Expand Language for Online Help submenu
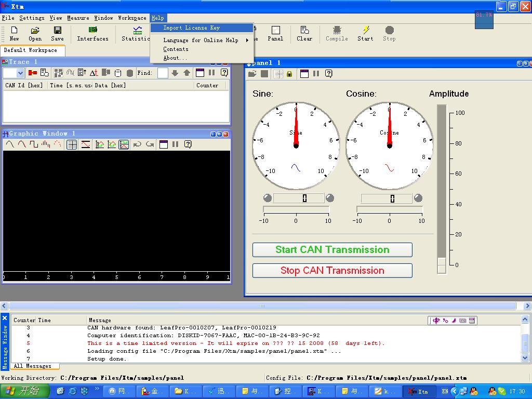This screenshot has height=399, width=532. pyautogui.click(x=202, y=40)
